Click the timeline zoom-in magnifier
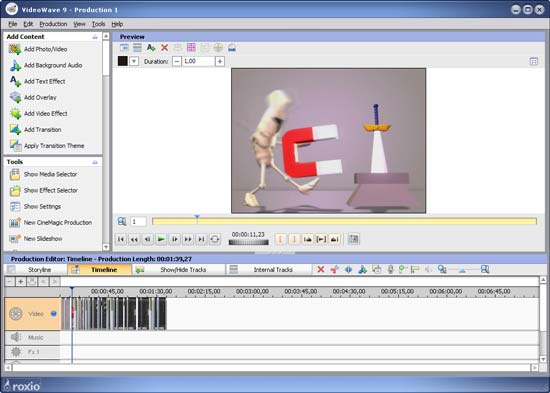The height and width of the screenshot is (393, 550). coord(485,269)
